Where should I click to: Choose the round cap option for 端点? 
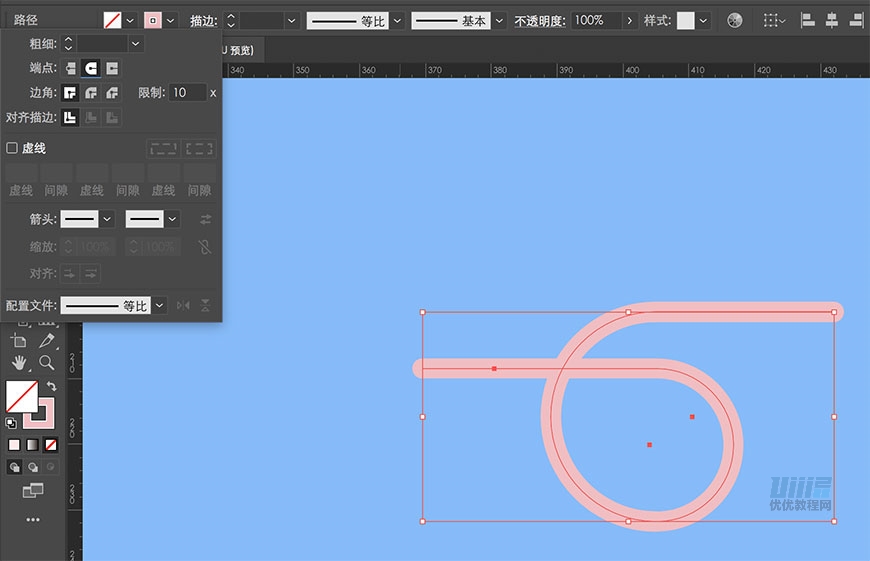tap(91, 68)
